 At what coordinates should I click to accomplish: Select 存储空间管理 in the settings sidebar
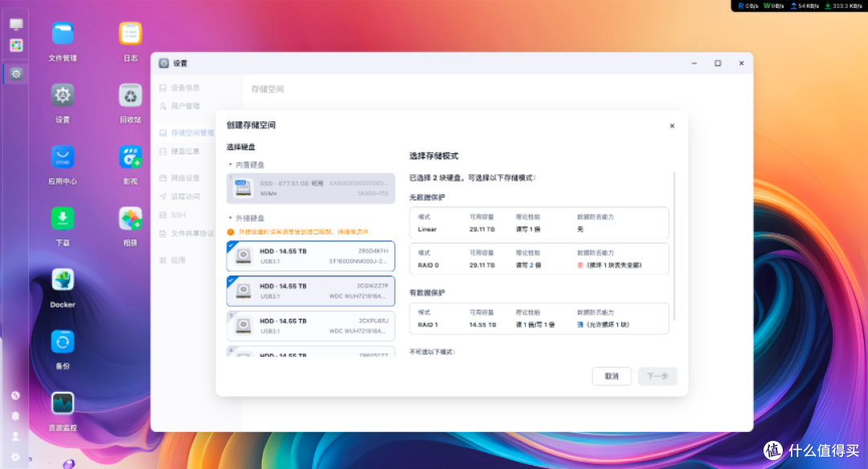pos(186,133)
